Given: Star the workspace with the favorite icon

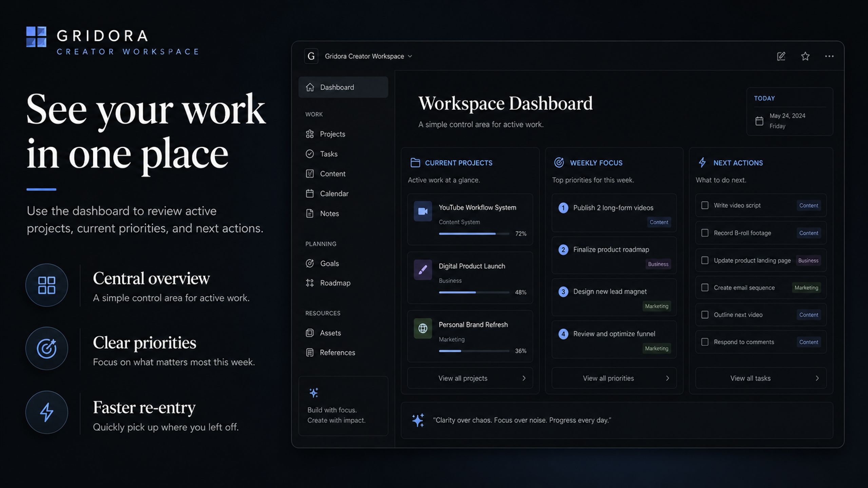Looking at the screenshot, I should coord(805,56).
